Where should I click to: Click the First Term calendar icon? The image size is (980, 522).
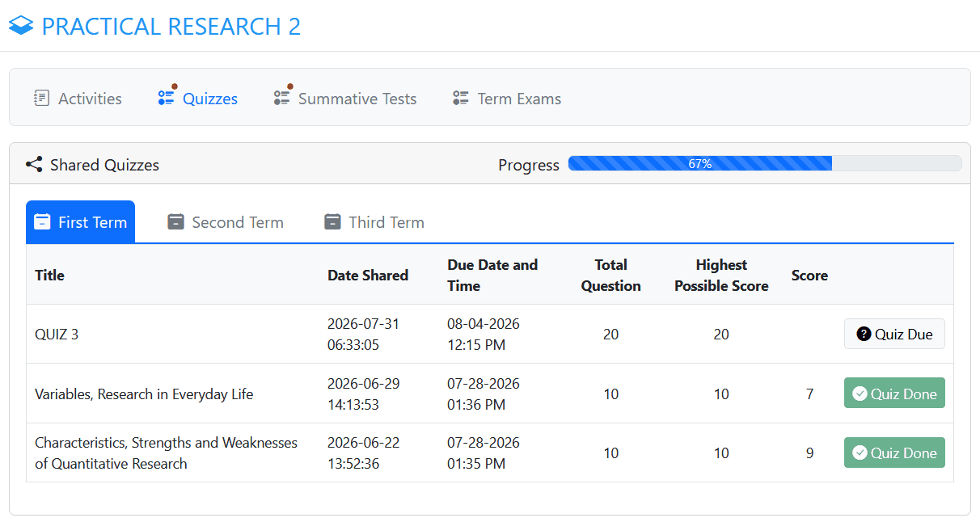pos(43,222)
